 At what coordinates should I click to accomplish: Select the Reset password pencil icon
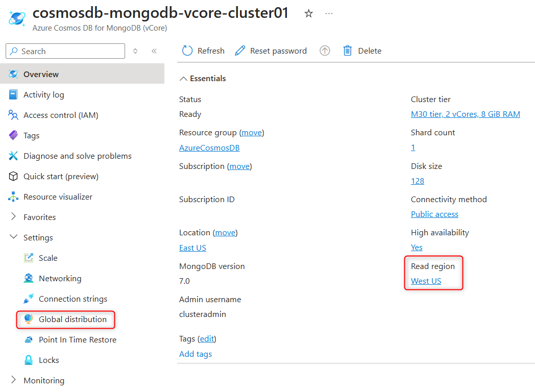(240, 51)
